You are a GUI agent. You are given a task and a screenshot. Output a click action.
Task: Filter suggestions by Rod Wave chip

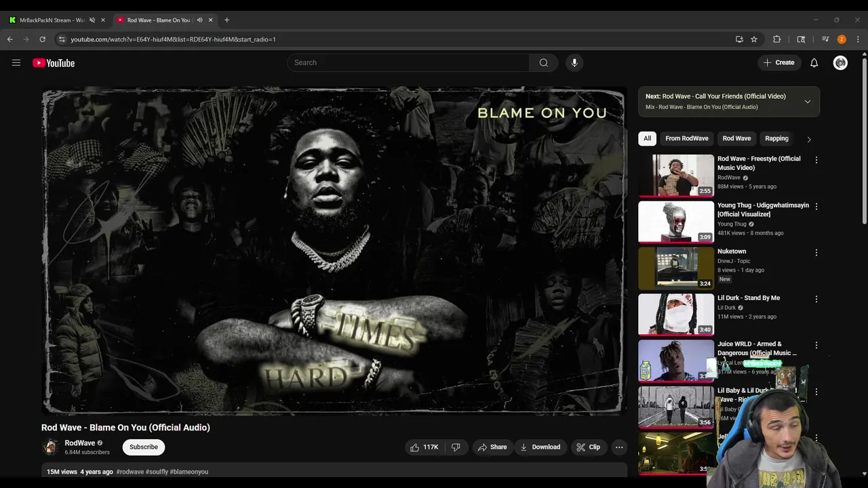point(736,138)
